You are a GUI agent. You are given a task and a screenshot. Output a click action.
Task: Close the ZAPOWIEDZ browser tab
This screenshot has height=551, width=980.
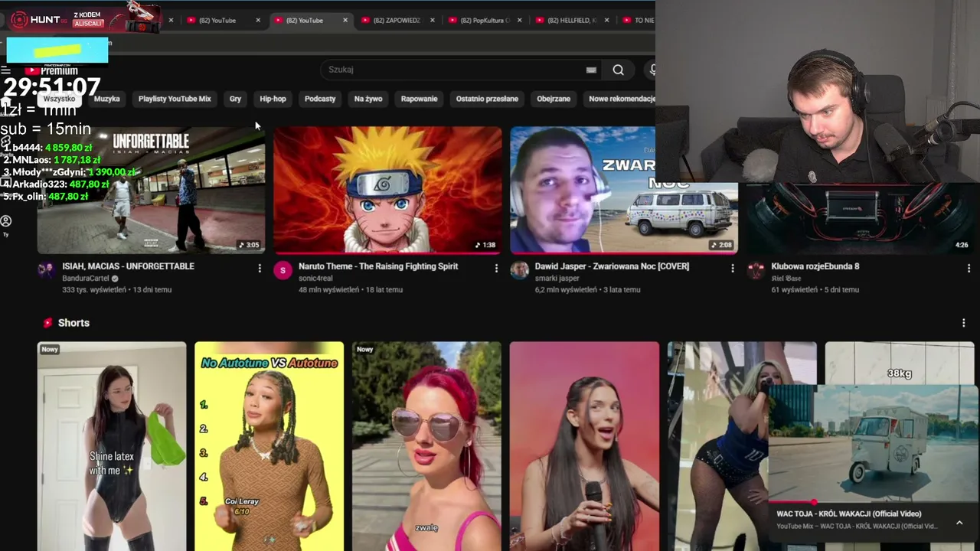click(433, 21)
